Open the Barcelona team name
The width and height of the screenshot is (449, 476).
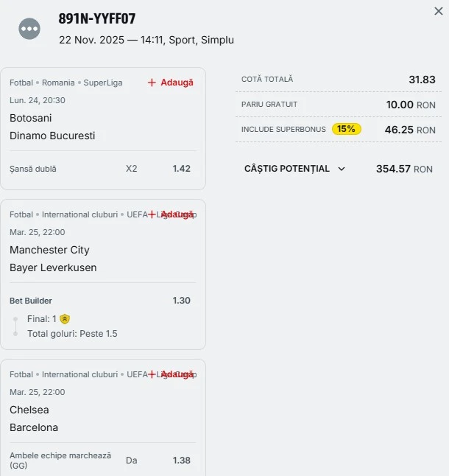(34, 427)
